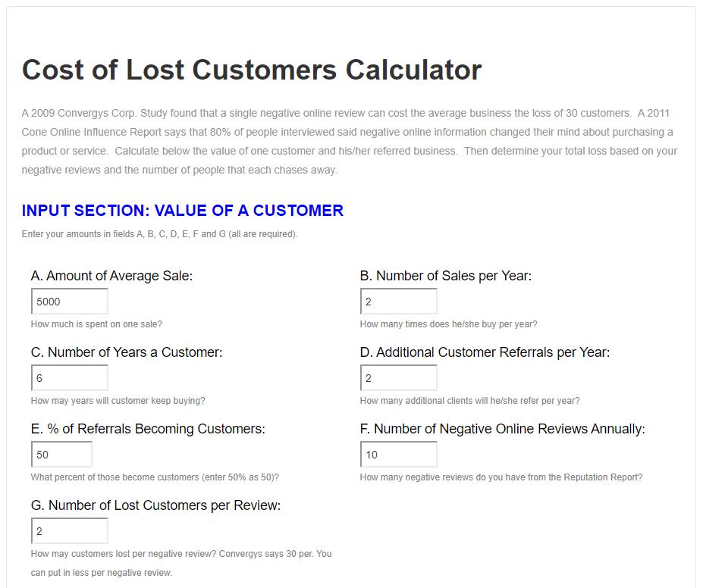Click the 'INPUT SECTION: VALUE OF A CUSTOMER' heading
This screenshot has height=588, width=703.
[182, 211]
